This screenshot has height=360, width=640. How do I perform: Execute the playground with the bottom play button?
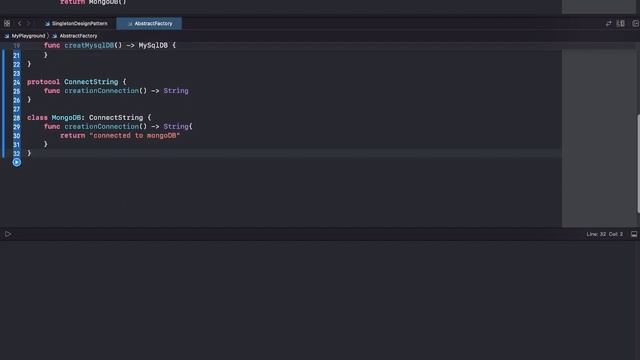click(8, 234)
